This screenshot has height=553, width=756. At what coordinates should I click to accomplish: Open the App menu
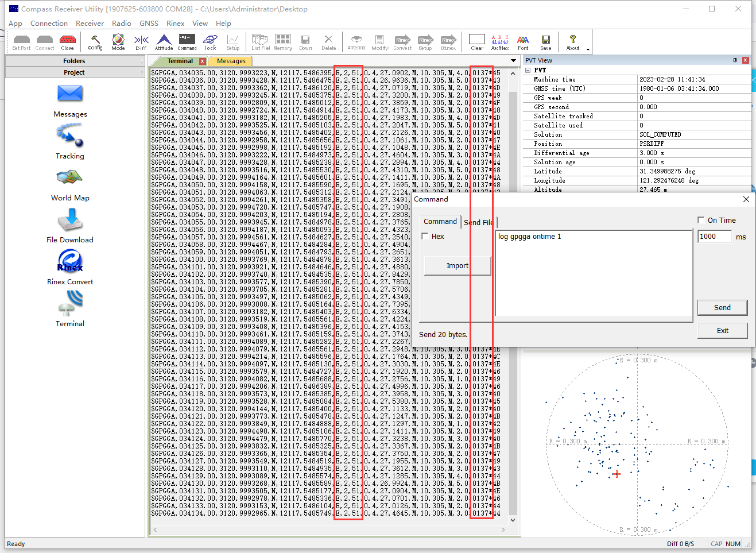pos(15,24)
